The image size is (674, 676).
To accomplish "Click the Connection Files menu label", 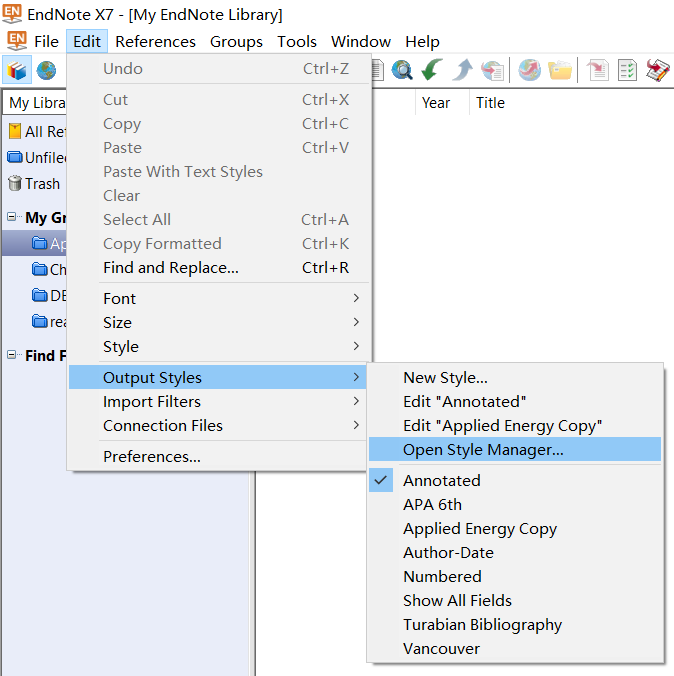I will 163,426.
